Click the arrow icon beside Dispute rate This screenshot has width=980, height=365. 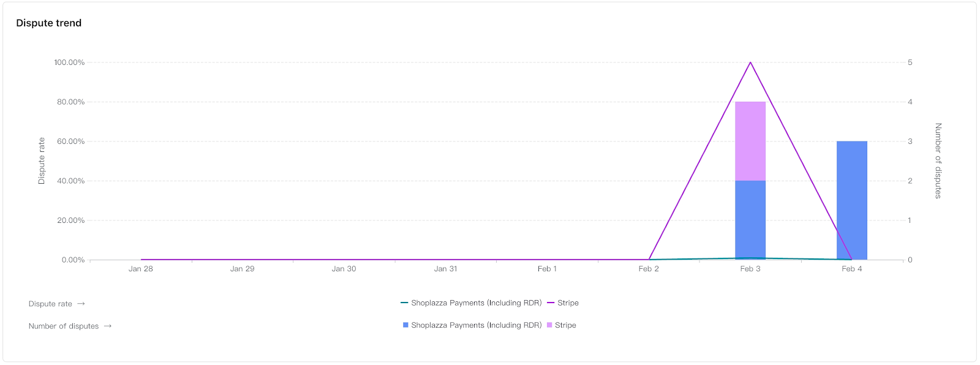(x=81, y=304)
